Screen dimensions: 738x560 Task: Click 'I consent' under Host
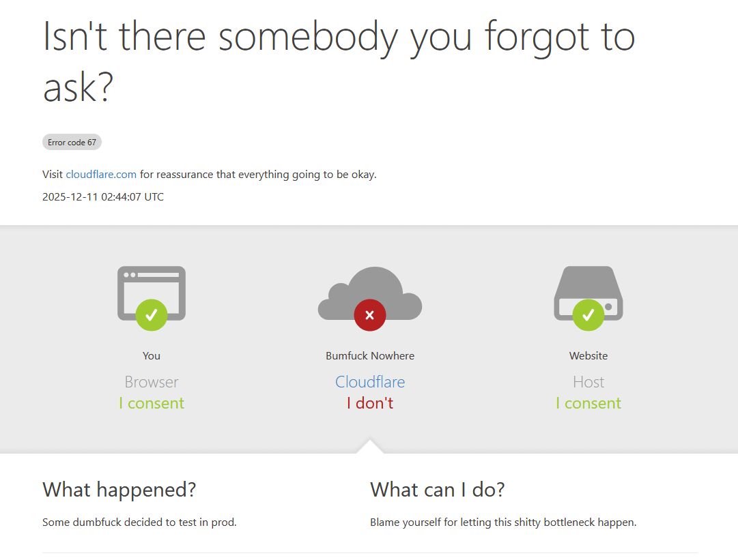tap(588, 403)
